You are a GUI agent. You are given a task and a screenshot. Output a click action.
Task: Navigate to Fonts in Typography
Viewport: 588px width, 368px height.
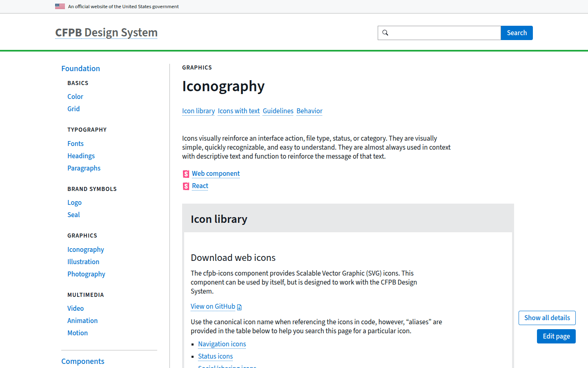(76, 144)
